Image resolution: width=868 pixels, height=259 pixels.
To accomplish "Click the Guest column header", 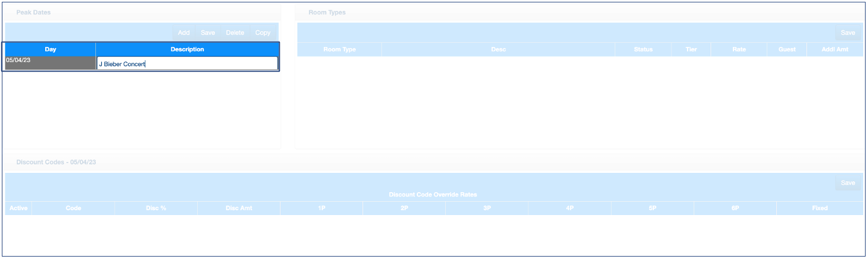I will coord(787,49).
